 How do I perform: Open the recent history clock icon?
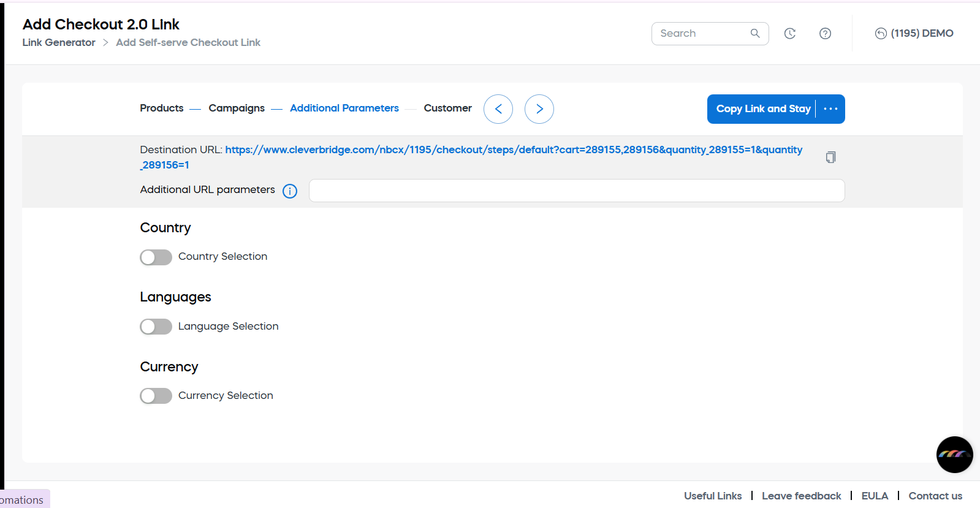click(x=790, y=34)
